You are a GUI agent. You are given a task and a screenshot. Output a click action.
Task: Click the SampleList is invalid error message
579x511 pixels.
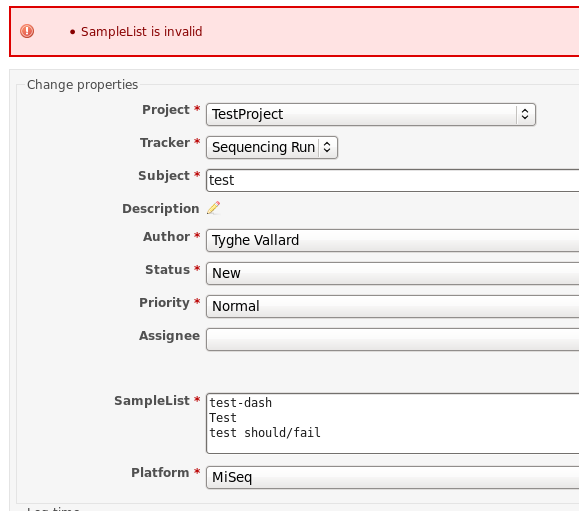(141, 31)
